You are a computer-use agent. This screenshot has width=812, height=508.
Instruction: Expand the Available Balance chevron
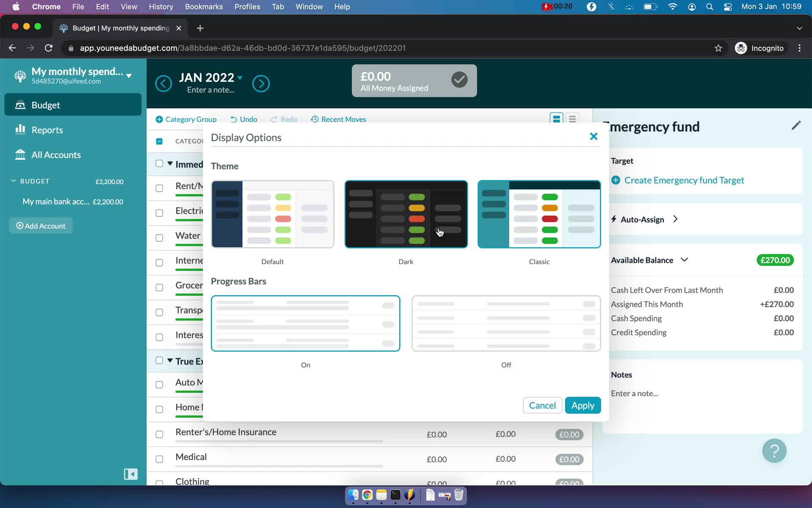coord(684,259)
